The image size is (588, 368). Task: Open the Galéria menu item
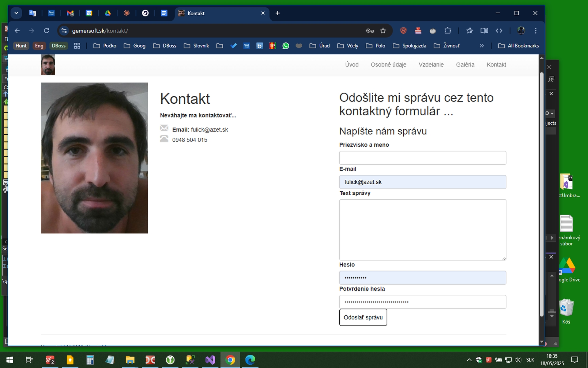tap(465, 65)
